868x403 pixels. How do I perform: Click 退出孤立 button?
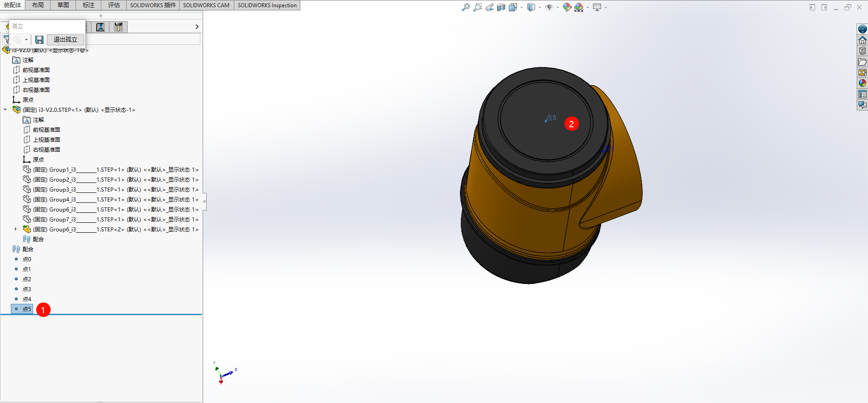(66, 40)
